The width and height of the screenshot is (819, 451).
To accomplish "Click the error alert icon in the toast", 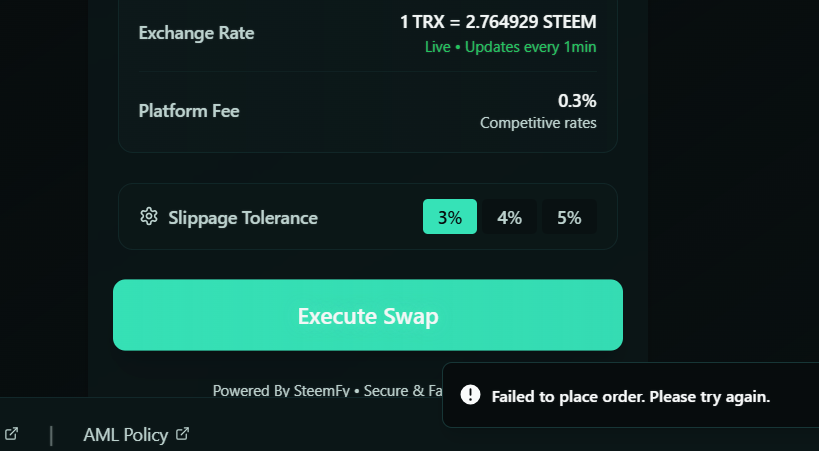I will point(470,395).
